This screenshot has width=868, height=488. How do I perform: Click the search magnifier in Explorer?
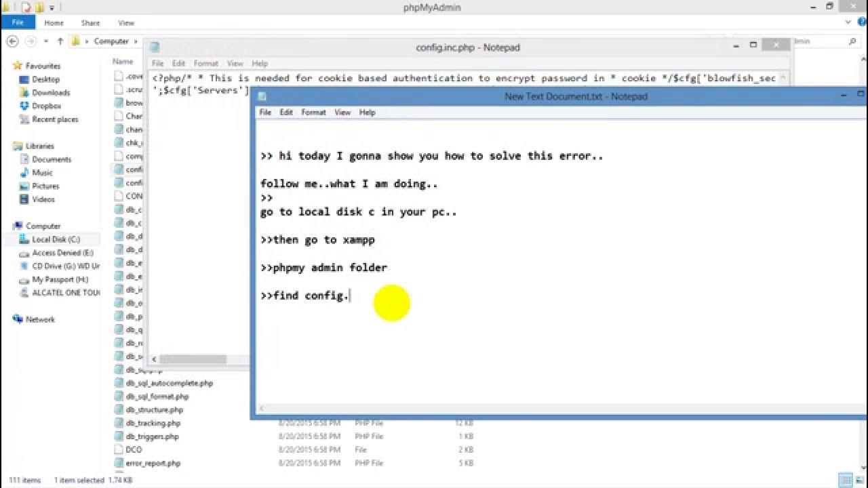pyautogui.click(x=852, y=41)
